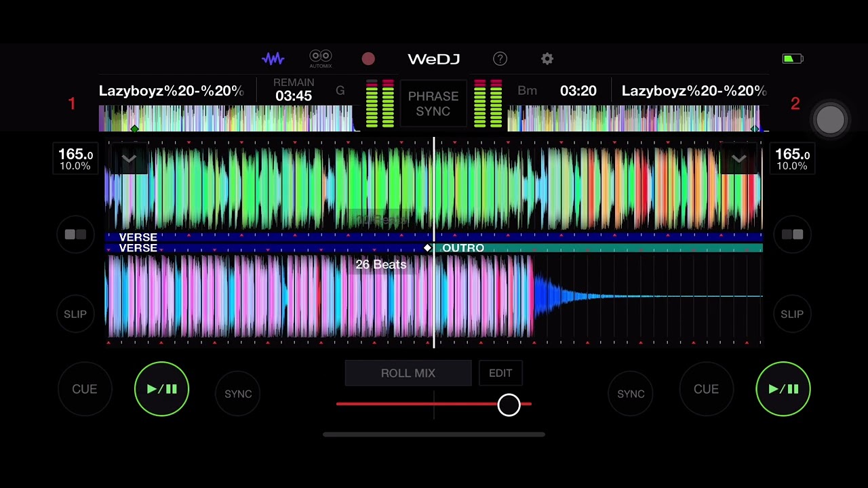The image size is (868, 488).
Task: Select deck number 2 label
Action: click(795, 104)
